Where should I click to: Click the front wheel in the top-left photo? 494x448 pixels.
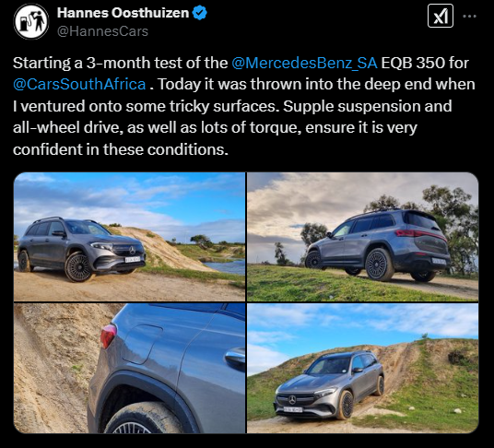pos(78,267)
